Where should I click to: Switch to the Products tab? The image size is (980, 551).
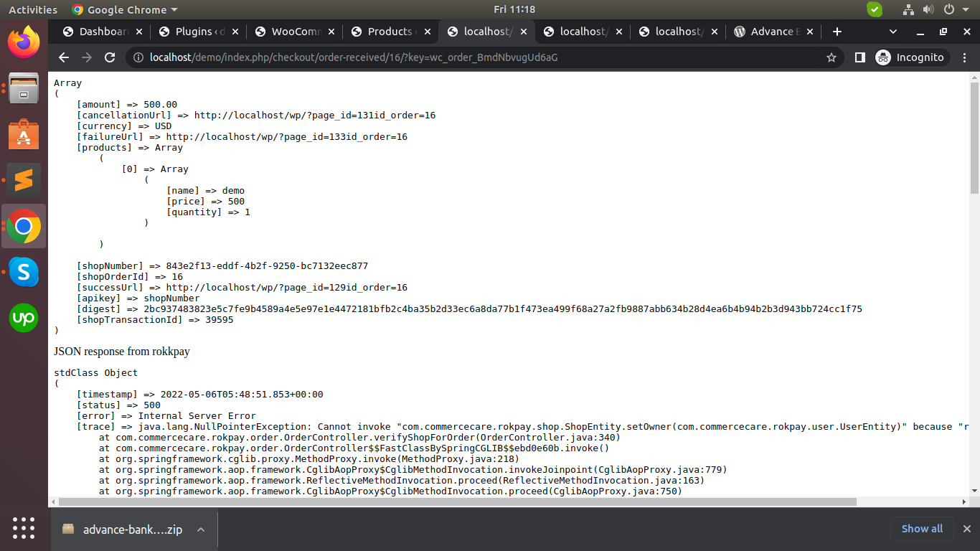click(389, 32)
